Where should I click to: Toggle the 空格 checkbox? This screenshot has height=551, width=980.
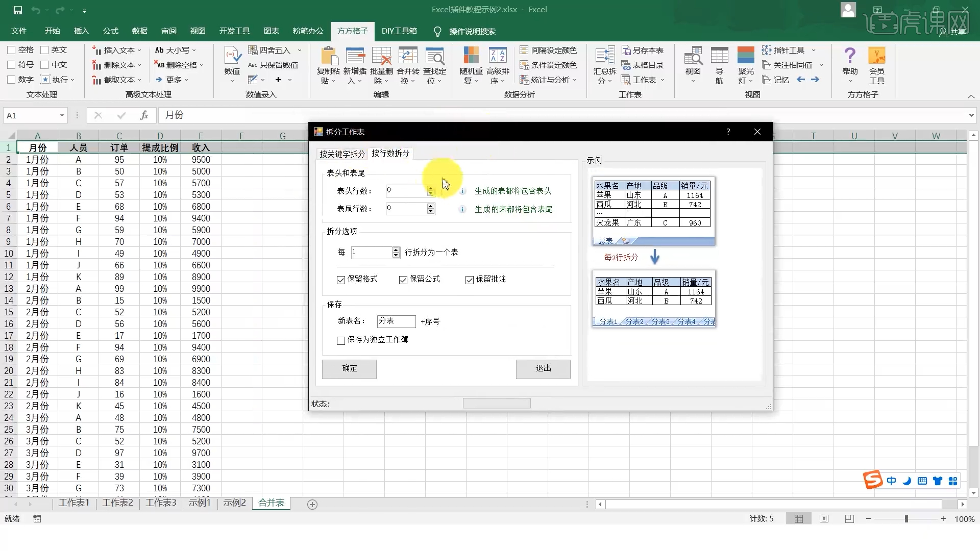(11, 50)
